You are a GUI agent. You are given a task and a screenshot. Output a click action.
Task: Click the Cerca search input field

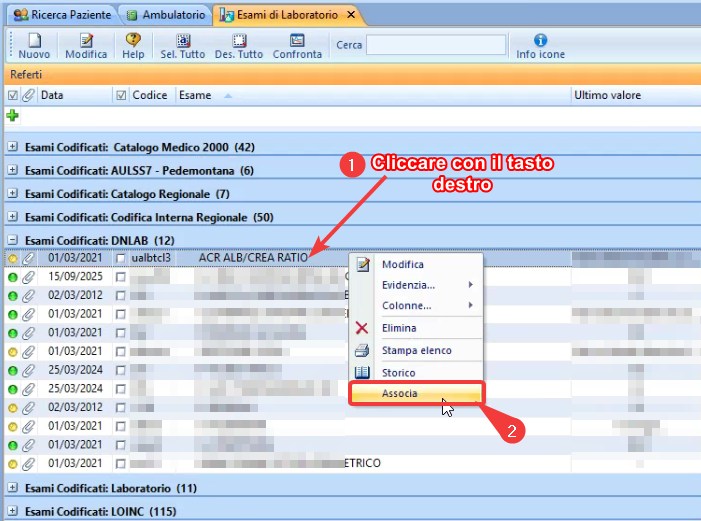tap(436, 45)
